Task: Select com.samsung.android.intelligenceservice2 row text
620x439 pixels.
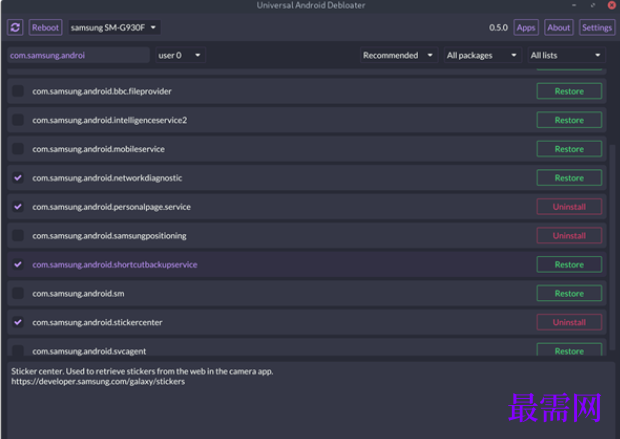Action: click(110, 120)
